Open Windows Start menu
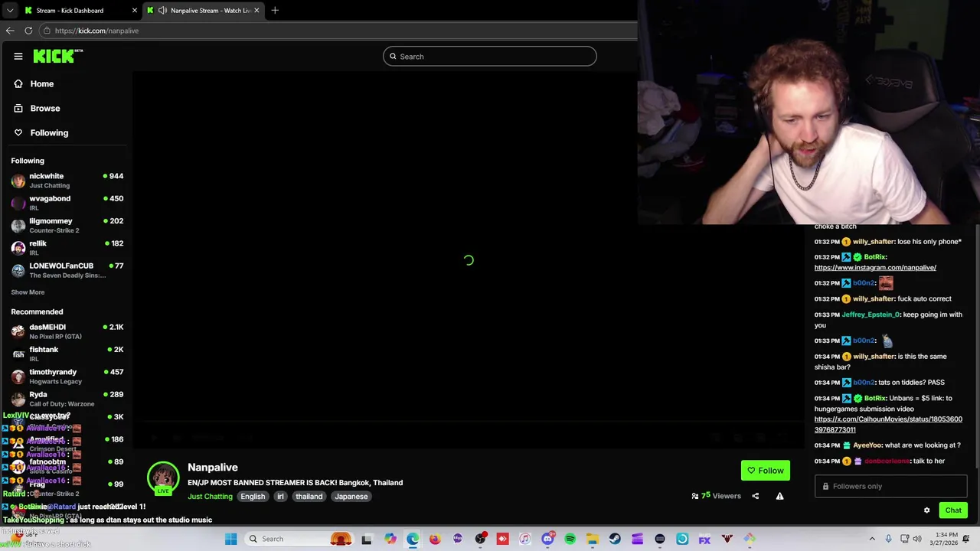The height and width of the screenshot is (551, 980). (x=230, y=539)
